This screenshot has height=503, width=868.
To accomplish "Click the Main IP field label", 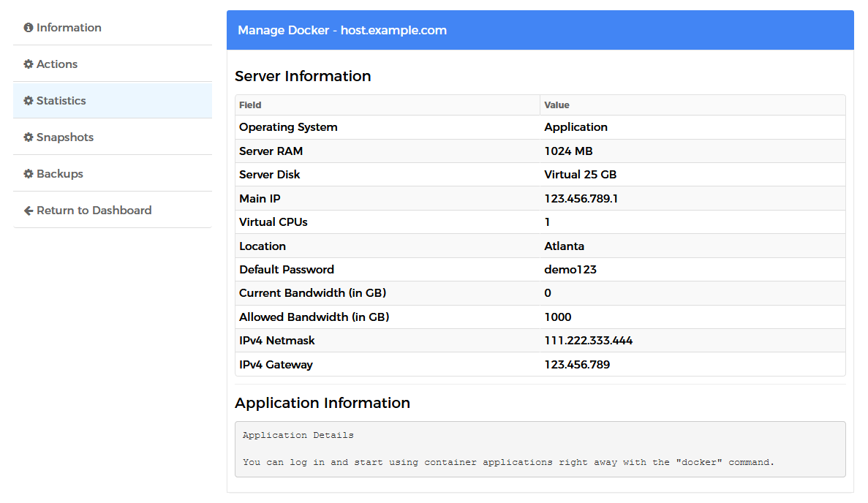I will pos(260,199).
